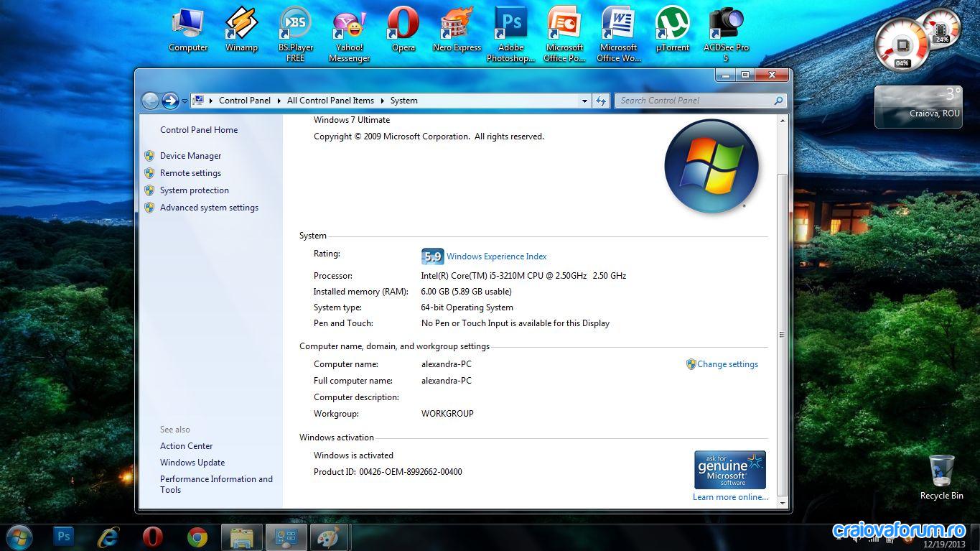Expand the address bar history dropdown

point(584,101)
